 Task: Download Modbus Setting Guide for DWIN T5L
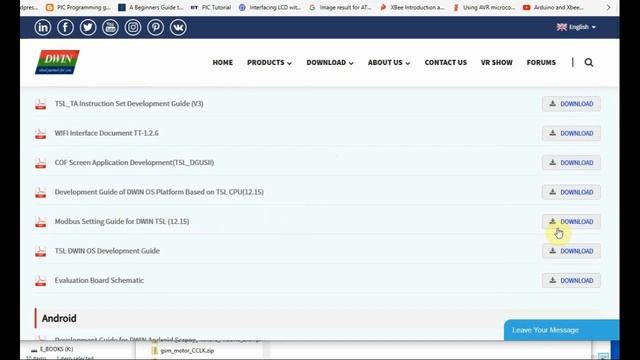[x=571, y=222]
